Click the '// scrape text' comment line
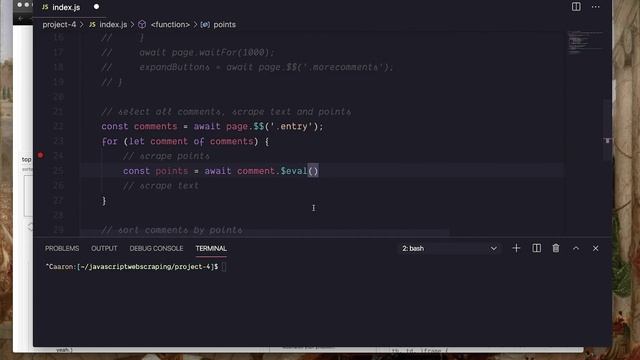 click(x=161, y=186)
